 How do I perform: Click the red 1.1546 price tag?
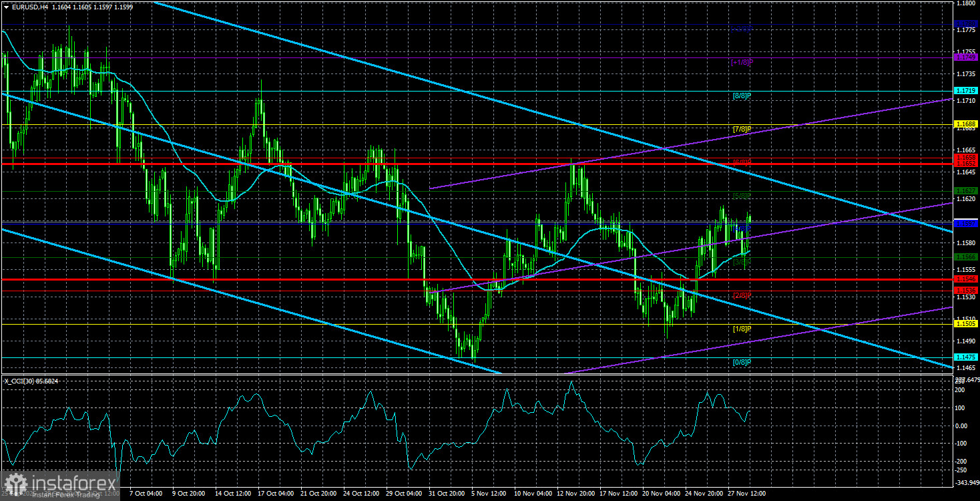point(966,279)
